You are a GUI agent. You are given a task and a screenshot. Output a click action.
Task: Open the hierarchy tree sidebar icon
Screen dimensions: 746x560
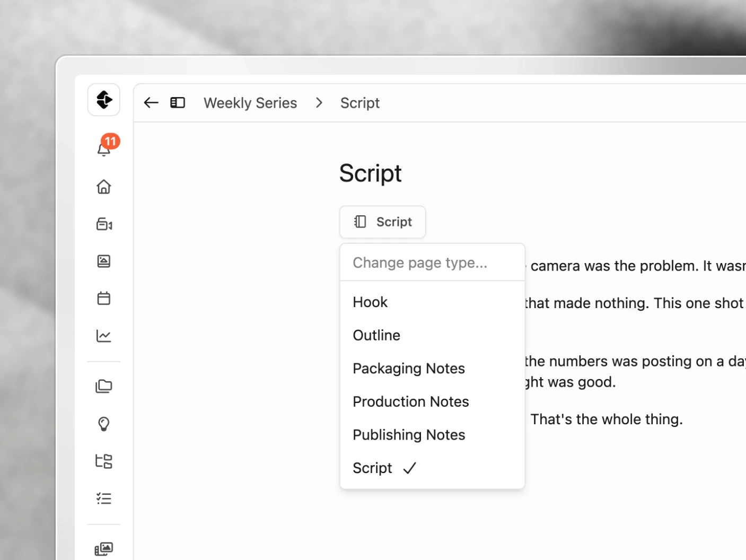tap(104, 461)
